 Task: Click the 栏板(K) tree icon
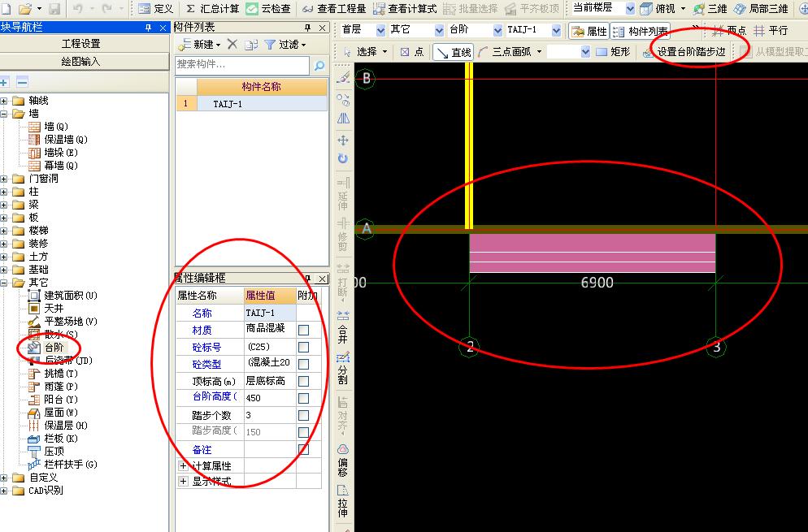click(34, 439)
